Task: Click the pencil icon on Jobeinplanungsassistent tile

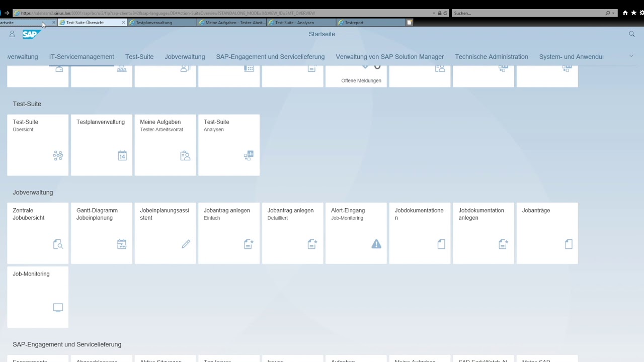Action: click(x=186, y=244)
